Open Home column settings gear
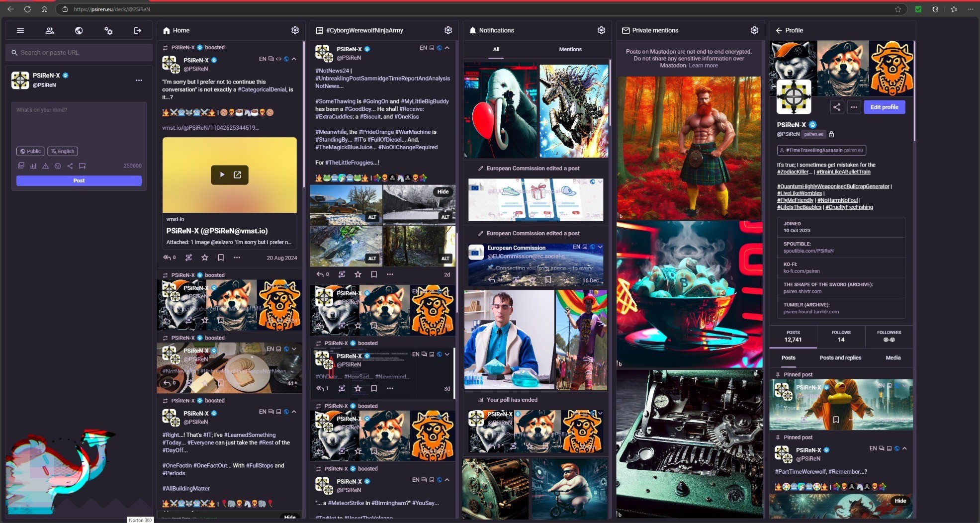This screenshot has height=523, width=980. tap(295, 30)
